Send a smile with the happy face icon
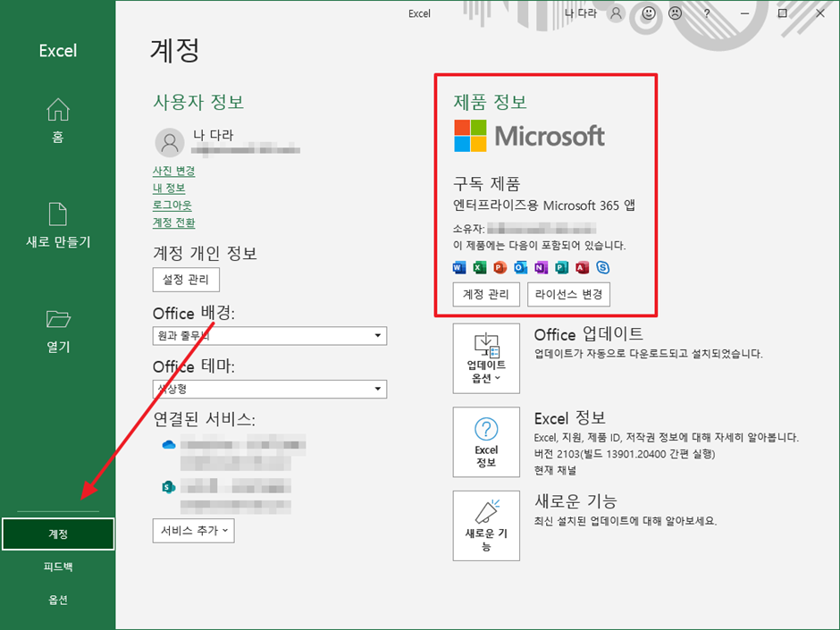Viewport: 840px width, 630px height. (x=649, y=13)
